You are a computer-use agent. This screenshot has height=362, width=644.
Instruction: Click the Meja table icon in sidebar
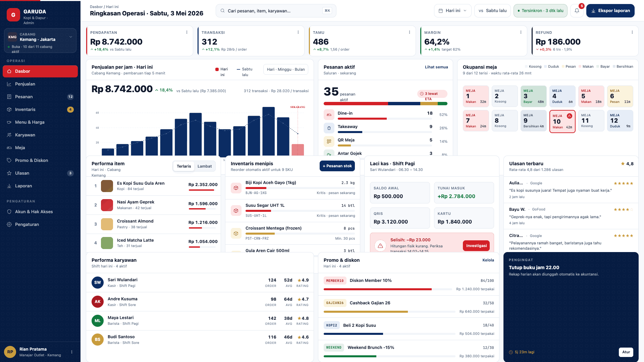tap(9, 148)
